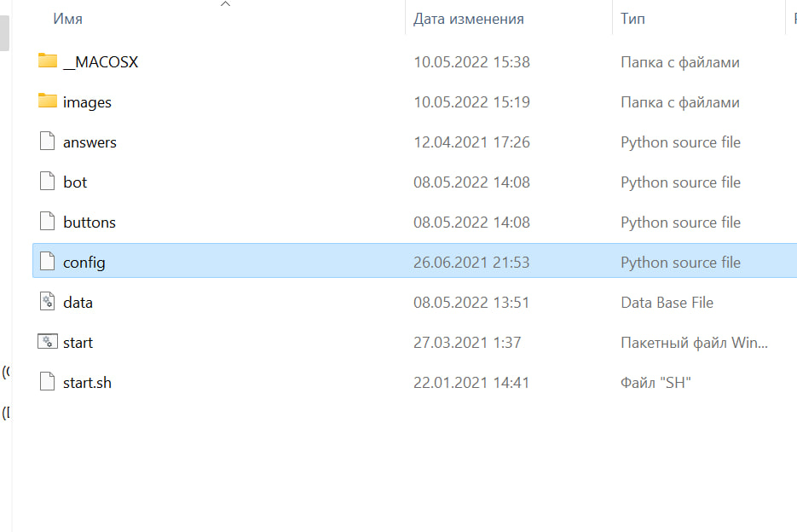Viewport: 797px width, 532px height.
Task: Click the __MACOSX folder icon
Action: click(x=48, y=61)
